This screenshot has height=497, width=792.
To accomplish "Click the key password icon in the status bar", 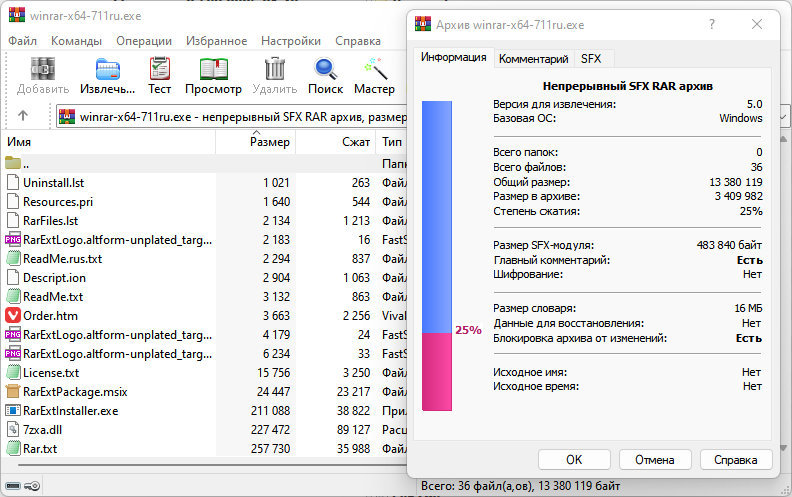I will coord(32,486).
